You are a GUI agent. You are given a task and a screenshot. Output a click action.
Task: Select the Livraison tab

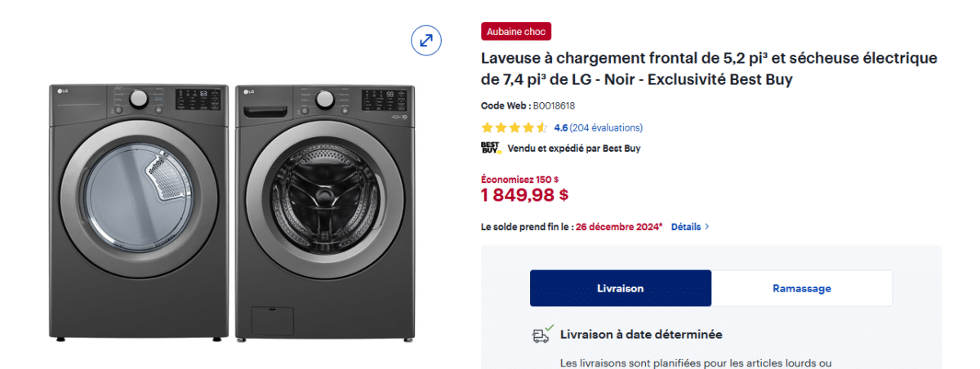click(x=621, y=288)
